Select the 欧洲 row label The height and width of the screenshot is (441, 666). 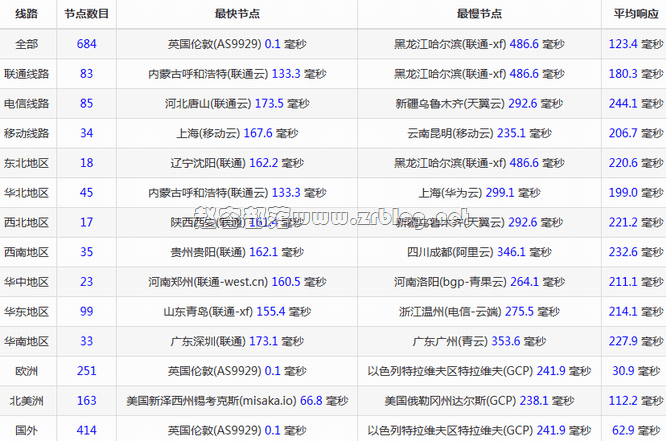[x=26, y=371]
